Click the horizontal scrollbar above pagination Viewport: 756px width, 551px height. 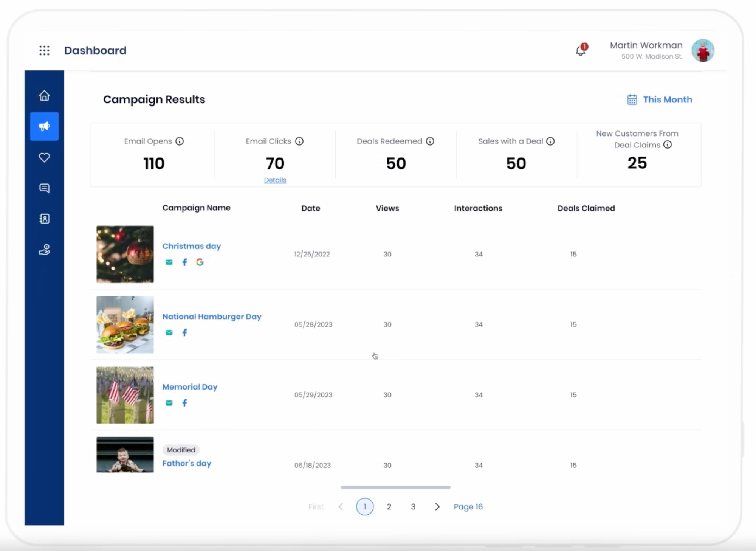click(395, 487)
